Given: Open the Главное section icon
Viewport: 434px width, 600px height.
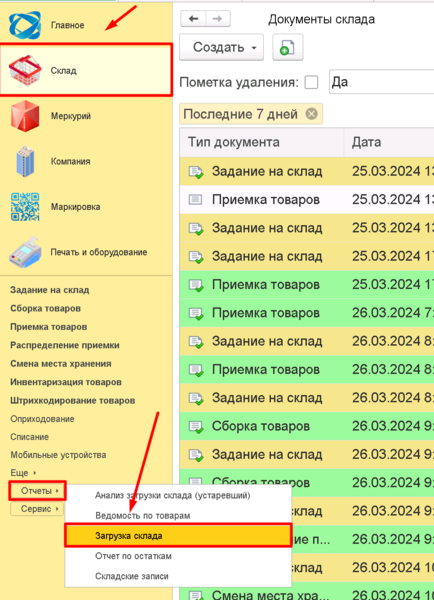Looking at the screenshot, I should [25, 25].
